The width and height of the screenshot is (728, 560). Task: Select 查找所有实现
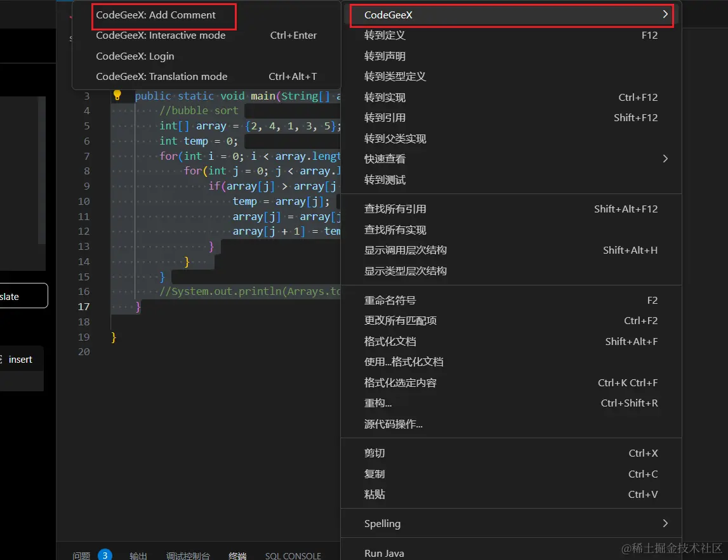pyautogui.click(x=511, y=230)
